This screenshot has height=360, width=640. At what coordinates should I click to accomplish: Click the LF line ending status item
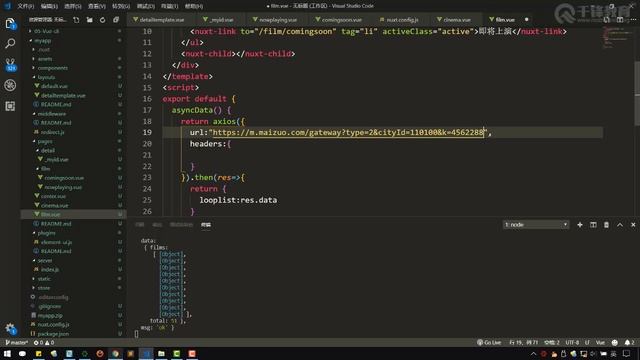click(587, 342)
